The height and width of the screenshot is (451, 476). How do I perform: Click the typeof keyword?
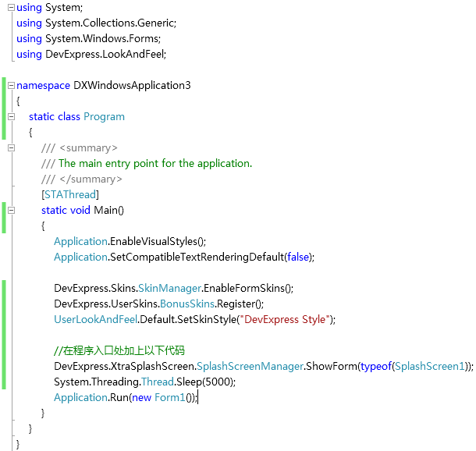click(x=376, y=366)
